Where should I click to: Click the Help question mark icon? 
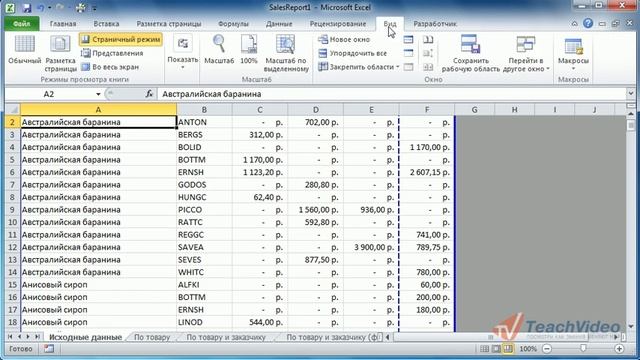588,23
